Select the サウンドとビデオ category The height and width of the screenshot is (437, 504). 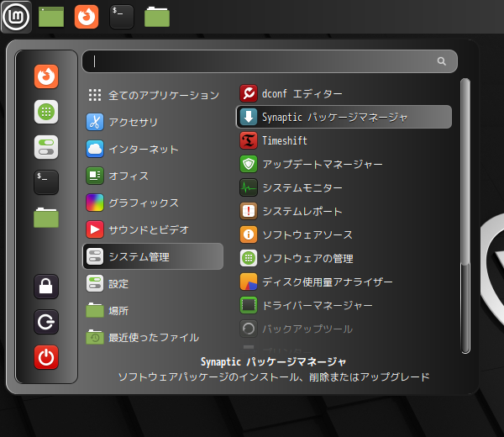[153, 229]
